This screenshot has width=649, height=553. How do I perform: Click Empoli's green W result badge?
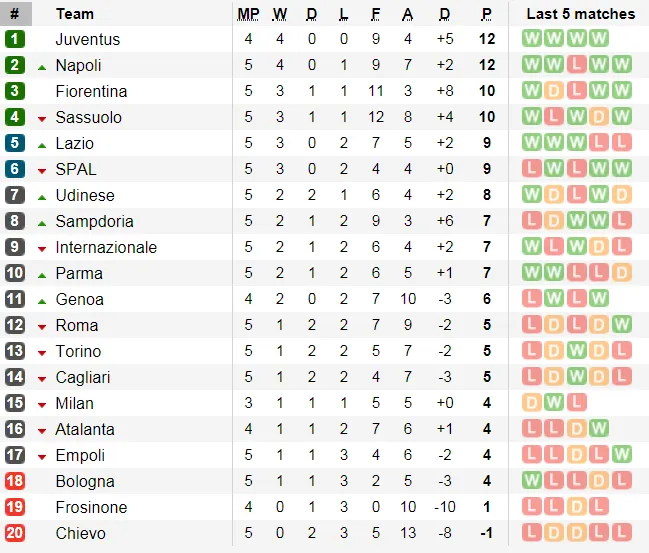point(621,454)
